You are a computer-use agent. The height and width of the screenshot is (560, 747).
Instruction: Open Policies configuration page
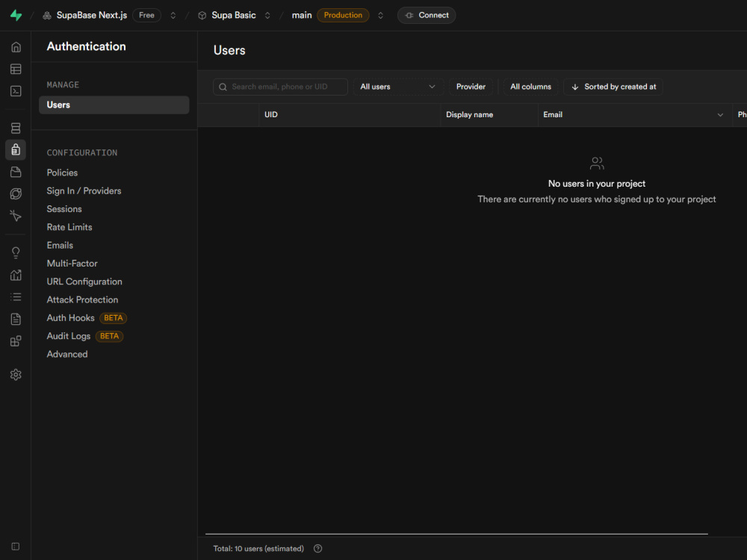62,173
